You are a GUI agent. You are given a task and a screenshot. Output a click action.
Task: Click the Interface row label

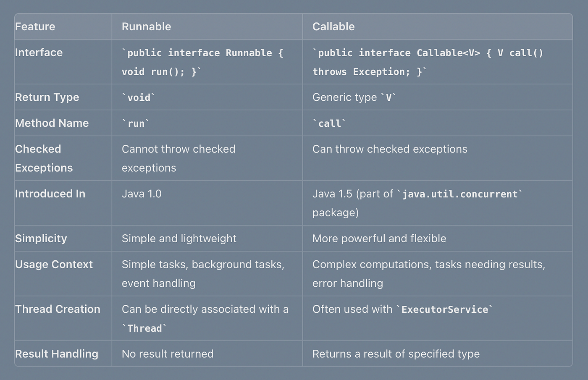39,52
